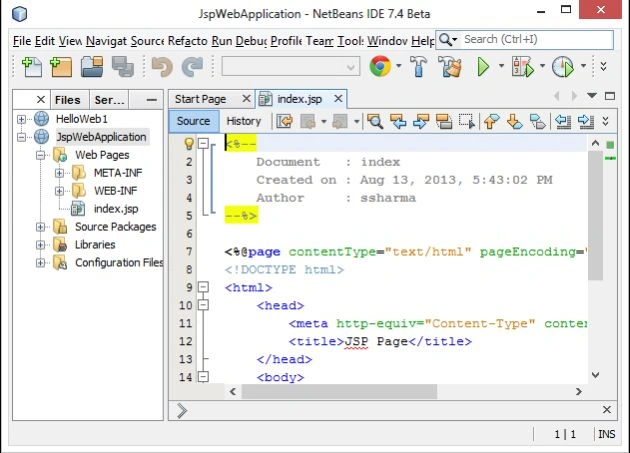Toggle the html code fold on line 9
This screenshot has width=630, height=453.
point(204,287)
